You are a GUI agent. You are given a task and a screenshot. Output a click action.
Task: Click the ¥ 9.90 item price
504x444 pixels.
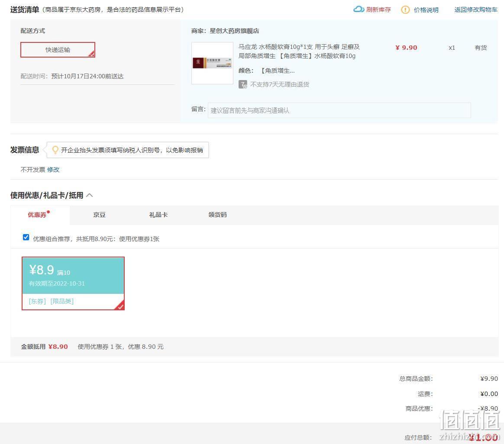406,48
